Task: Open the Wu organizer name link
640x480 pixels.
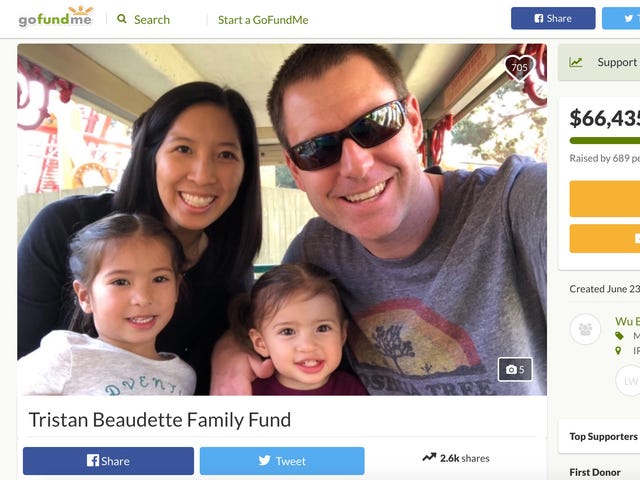Action: coord(627,321)
